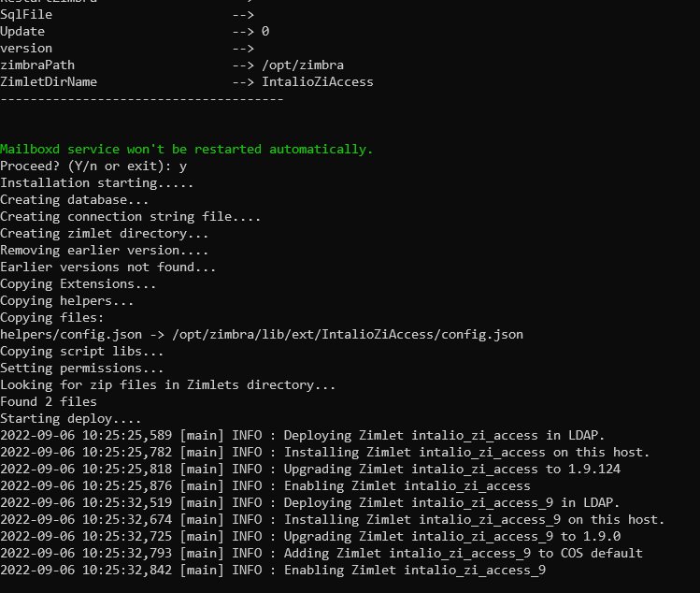Click the 'Creating connection string file....' line

pyautogui.click(x=130, y=217)
